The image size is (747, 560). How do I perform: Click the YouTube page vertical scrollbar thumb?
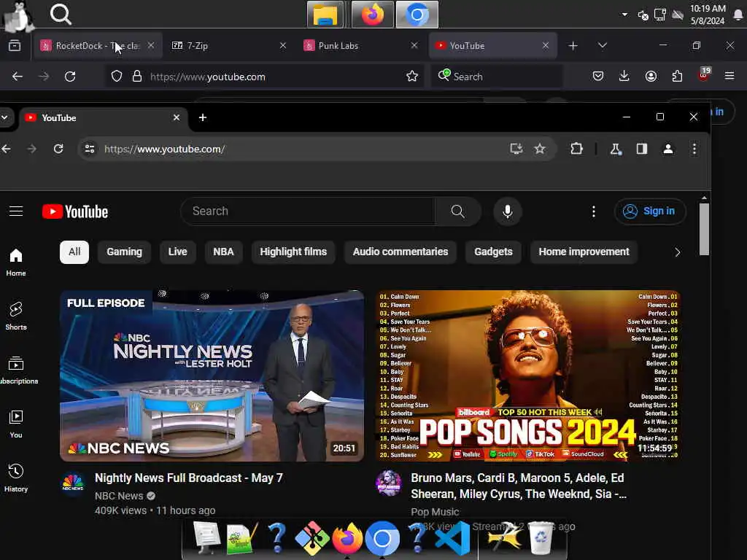tap(704, 230)
